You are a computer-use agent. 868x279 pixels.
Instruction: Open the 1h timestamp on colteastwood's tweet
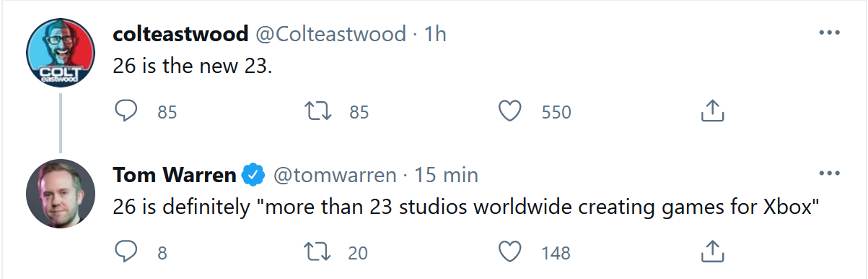(x=435, y=33)
